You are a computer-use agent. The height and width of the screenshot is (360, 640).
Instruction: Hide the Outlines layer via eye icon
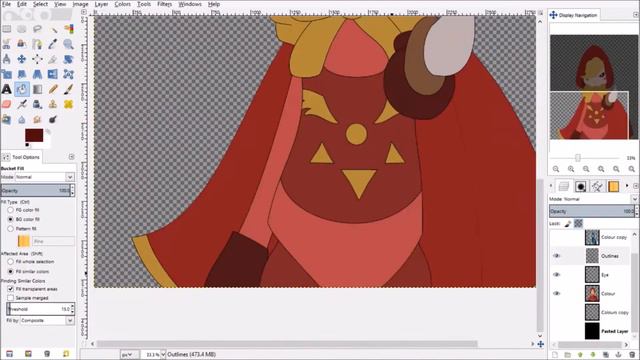556,256
